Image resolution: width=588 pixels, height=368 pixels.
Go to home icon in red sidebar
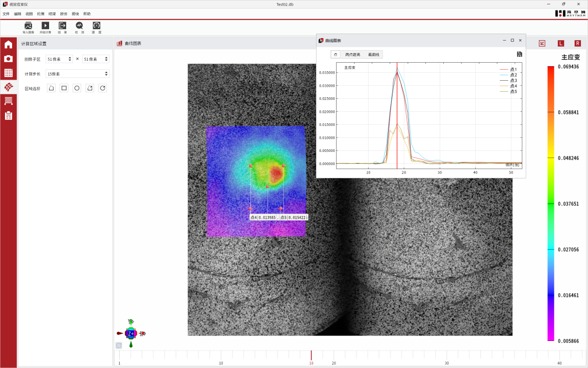pyautogui.click(x=9, y=45)
